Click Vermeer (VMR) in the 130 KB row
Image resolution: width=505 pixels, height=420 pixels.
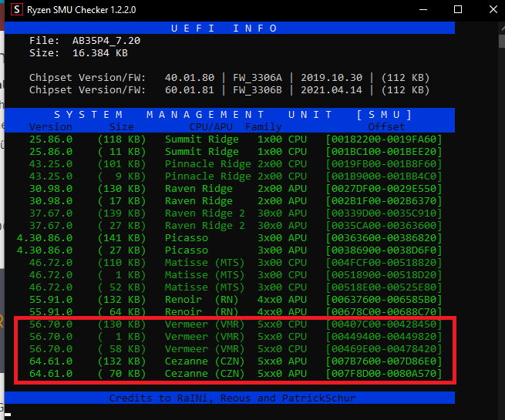pos(205,324)
